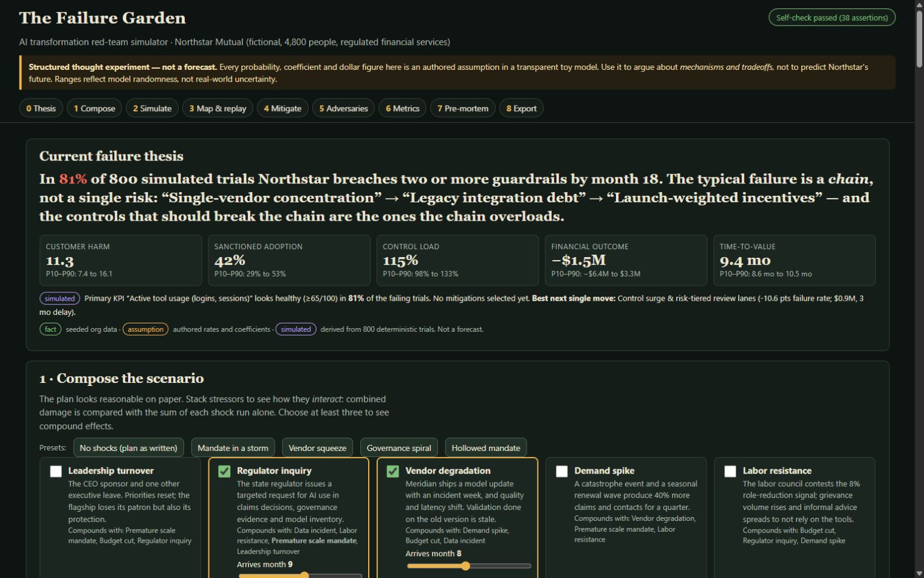Jump to the 4 Mitigate tab

click(x=282, y=108)
